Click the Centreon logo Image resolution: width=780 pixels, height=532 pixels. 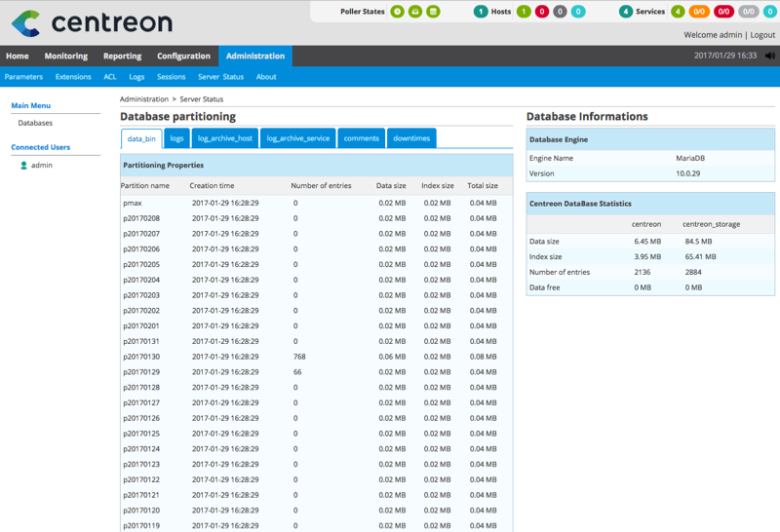pyautogui.click(x=91, y=23)
